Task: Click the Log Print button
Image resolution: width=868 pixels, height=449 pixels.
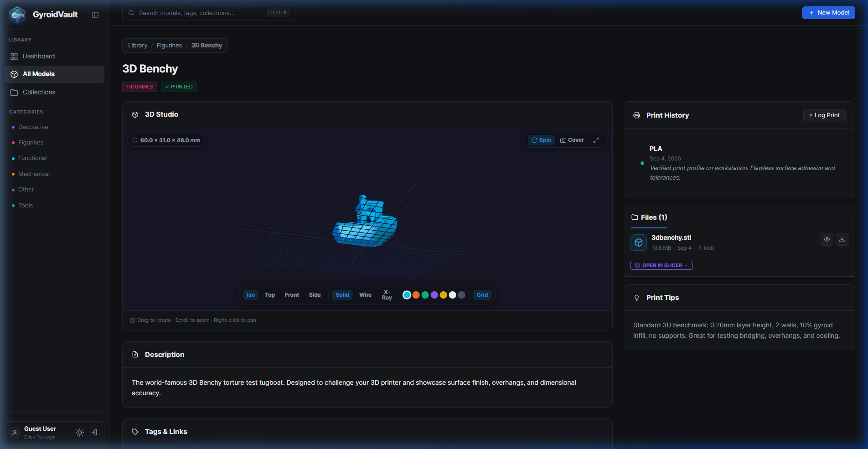Action: pos(824,115)
